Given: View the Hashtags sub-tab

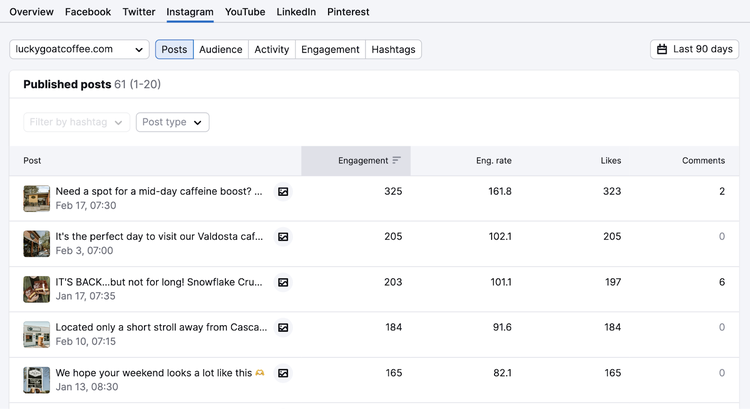Looking at the screenshot, I should (x=393, y=49).
